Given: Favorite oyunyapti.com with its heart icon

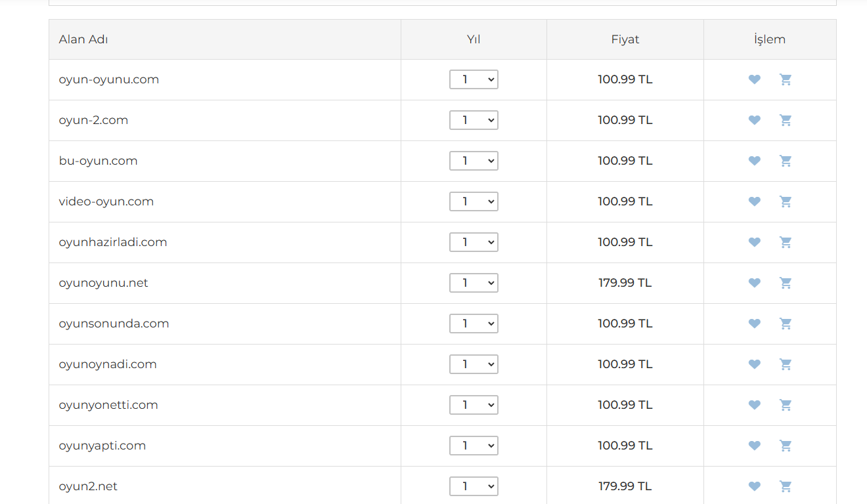Looking at the screenshot, I should coord(755,446).
